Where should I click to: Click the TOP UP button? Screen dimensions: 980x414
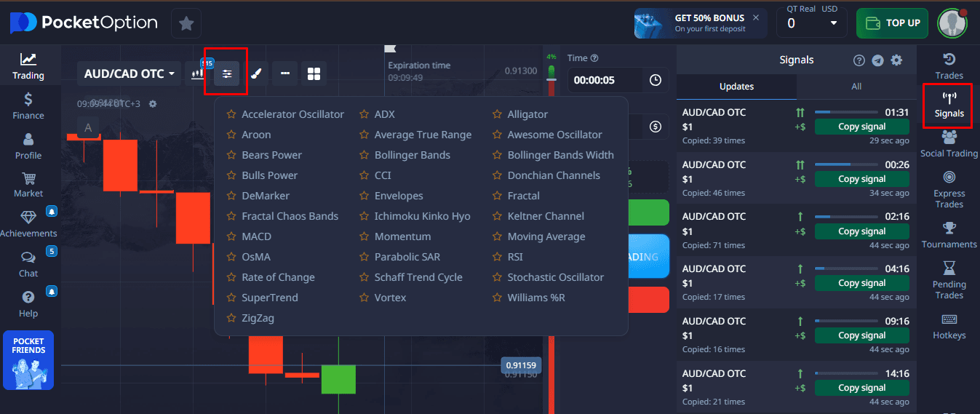892,23
